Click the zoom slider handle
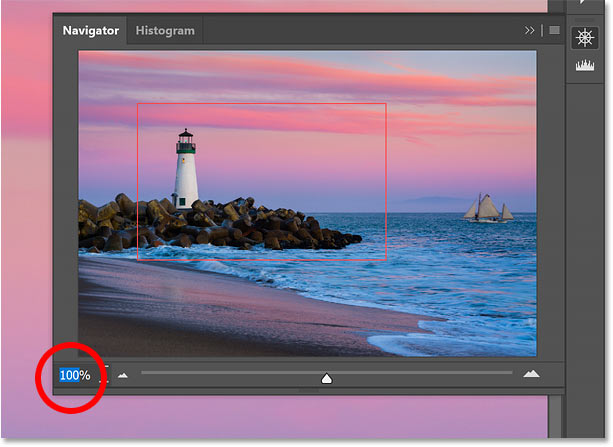This screenshot has height=447, width=613. 326,379
